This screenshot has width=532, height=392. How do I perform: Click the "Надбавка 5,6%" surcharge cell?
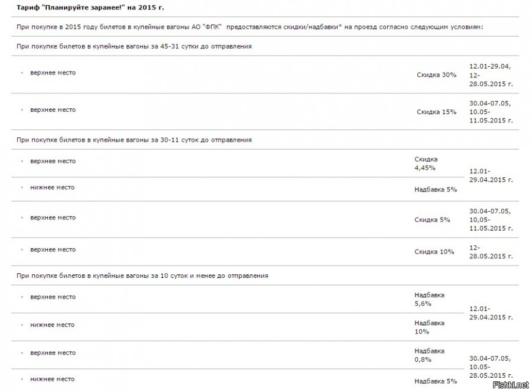click(429, 299)
